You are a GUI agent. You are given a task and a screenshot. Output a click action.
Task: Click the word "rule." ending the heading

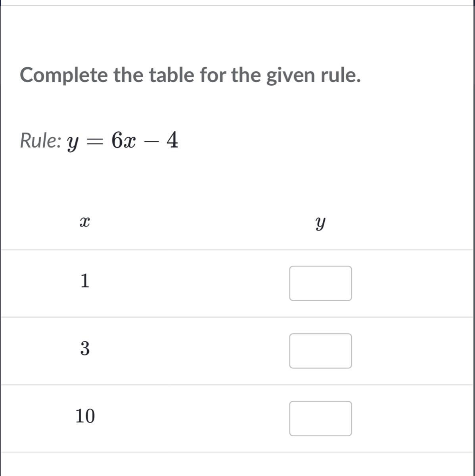(x=341, y=75)
